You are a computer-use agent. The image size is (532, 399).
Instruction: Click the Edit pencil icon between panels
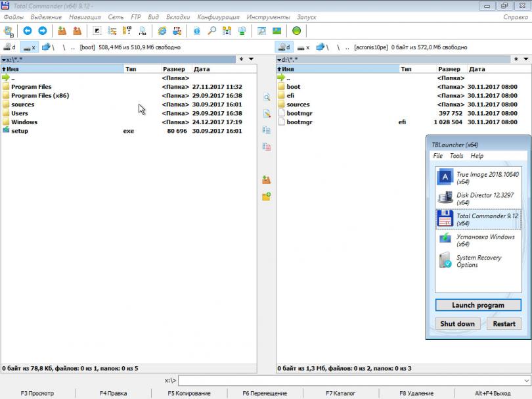pos(267,114)
